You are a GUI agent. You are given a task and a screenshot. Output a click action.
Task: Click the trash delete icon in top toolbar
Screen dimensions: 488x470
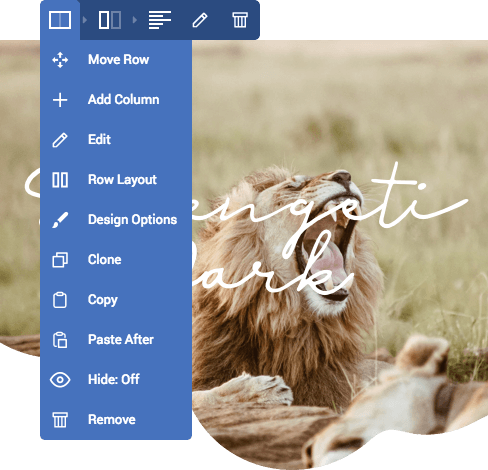[x=240, y=20]
